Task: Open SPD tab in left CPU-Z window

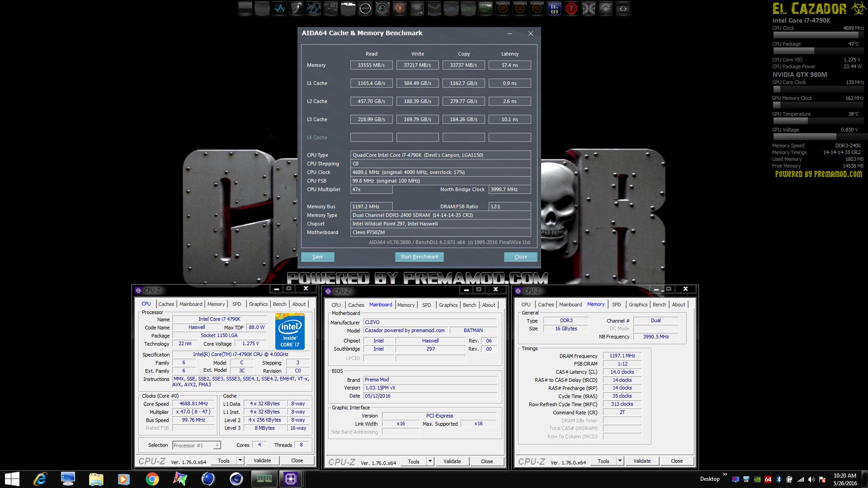Action: [x=236, y=304]
